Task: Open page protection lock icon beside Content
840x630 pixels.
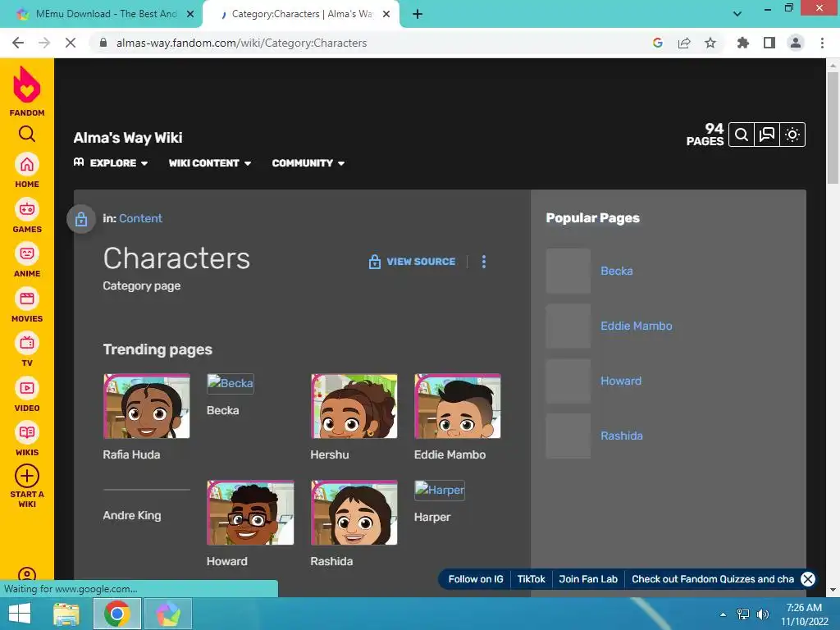Action: coord(81,219)
